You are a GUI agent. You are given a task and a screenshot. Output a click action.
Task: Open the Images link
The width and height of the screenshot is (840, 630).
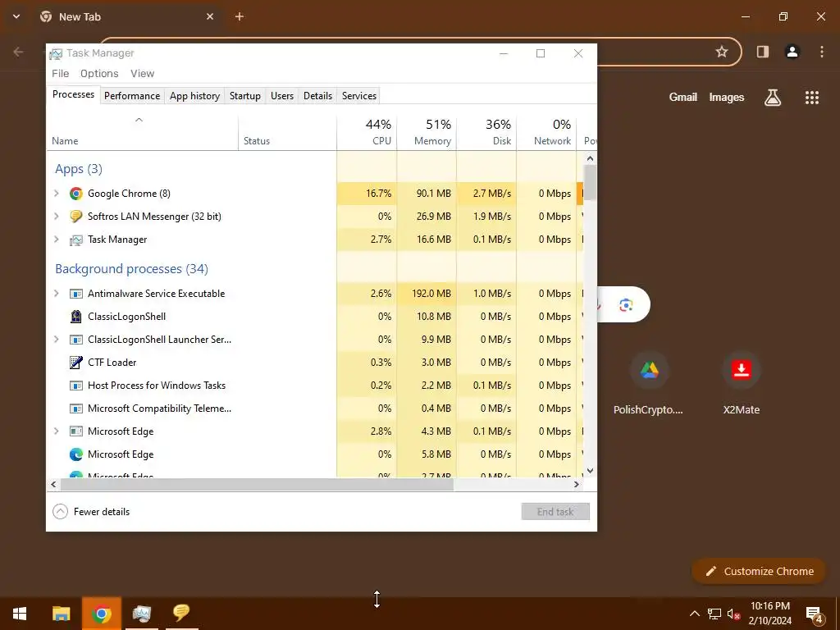pos(727,97)
